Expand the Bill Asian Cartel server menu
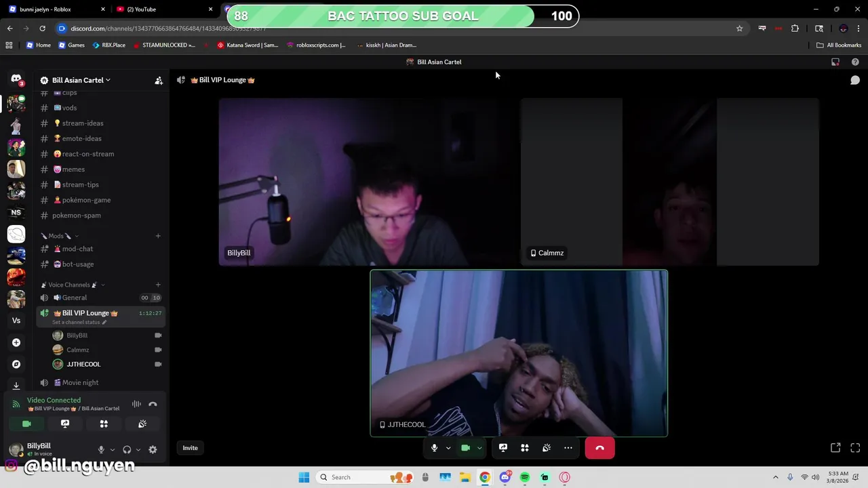 pos(81,80)
